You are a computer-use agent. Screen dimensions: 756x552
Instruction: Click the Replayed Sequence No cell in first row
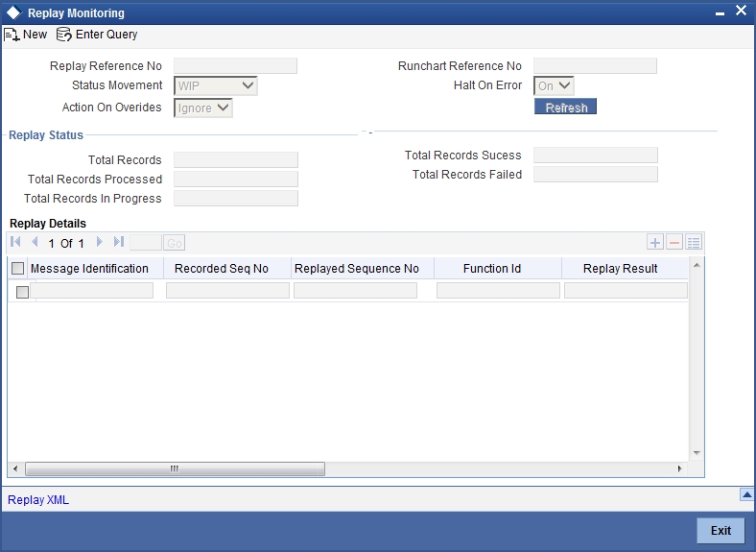(x=355, y=291)
